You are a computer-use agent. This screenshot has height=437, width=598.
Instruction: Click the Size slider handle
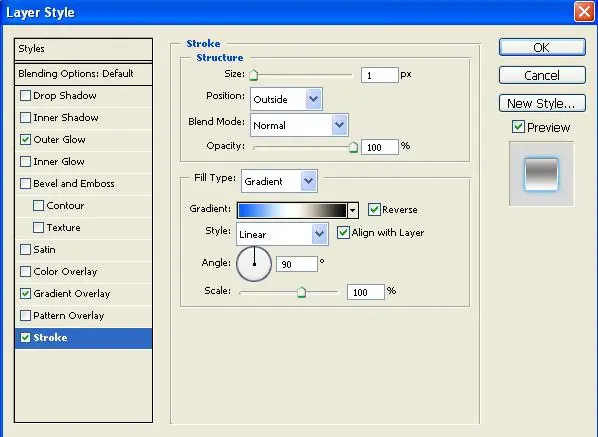click(254, 75)
